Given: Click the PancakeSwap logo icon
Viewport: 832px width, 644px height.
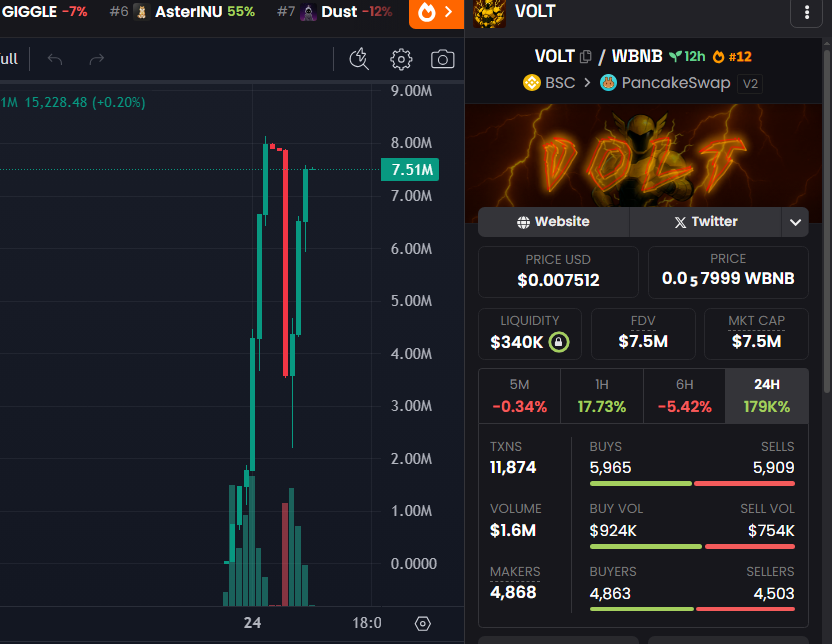Looking at the screenshot, I should (608, 83).
